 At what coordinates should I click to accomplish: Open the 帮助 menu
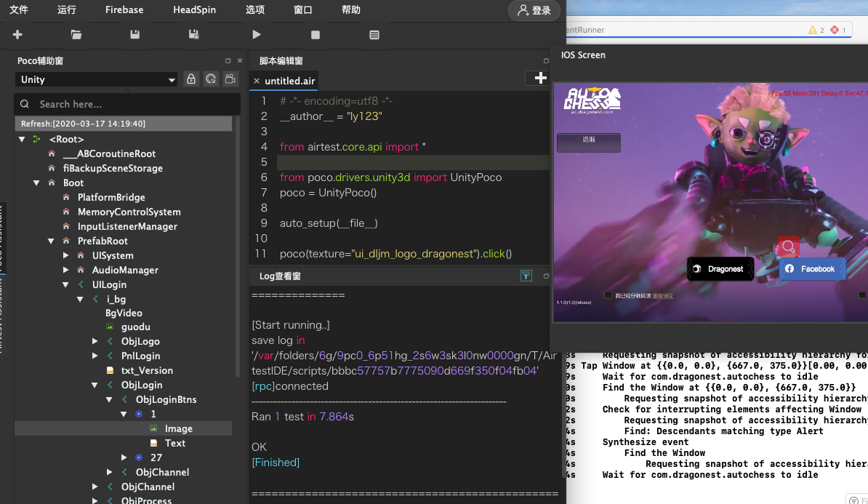point(351,10)
